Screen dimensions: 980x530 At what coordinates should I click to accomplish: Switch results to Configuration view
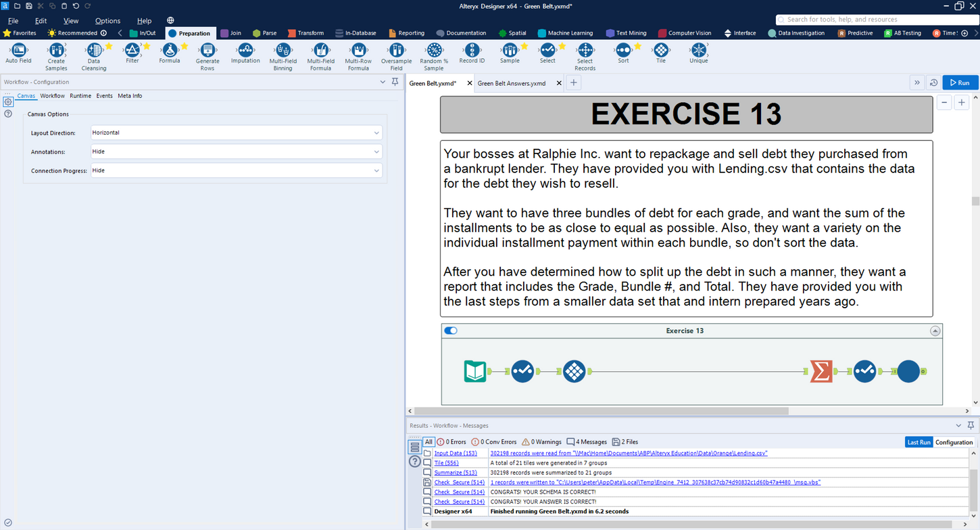click(x=954, y=442)
